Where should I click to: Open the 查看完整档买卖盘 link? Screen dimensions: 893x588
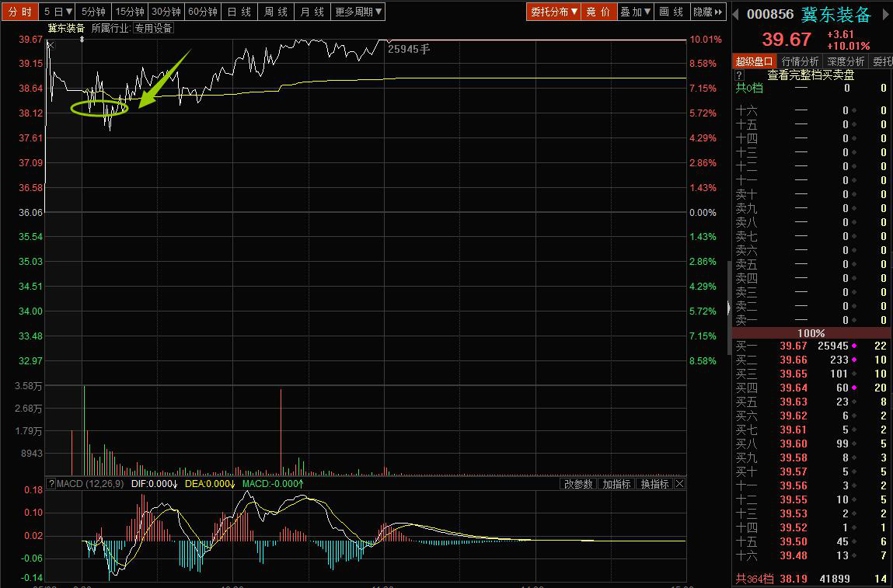(x=811, y=75)
